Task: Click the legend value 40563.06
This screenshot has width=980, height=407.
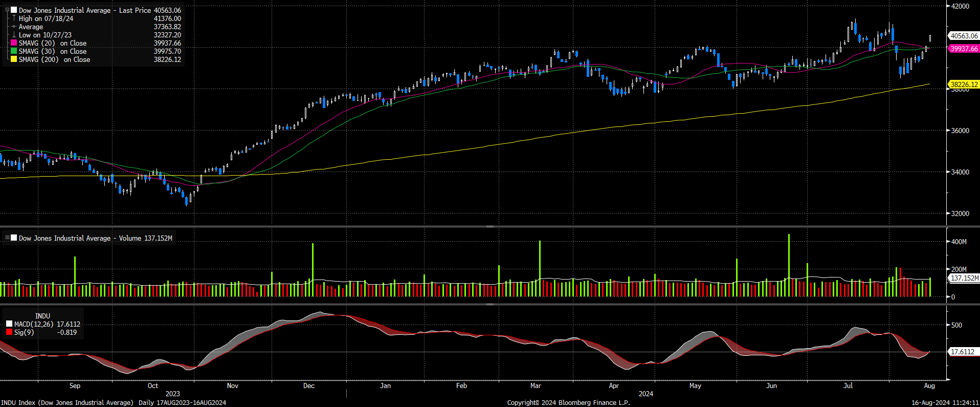Action: click(x=167, y=10)
